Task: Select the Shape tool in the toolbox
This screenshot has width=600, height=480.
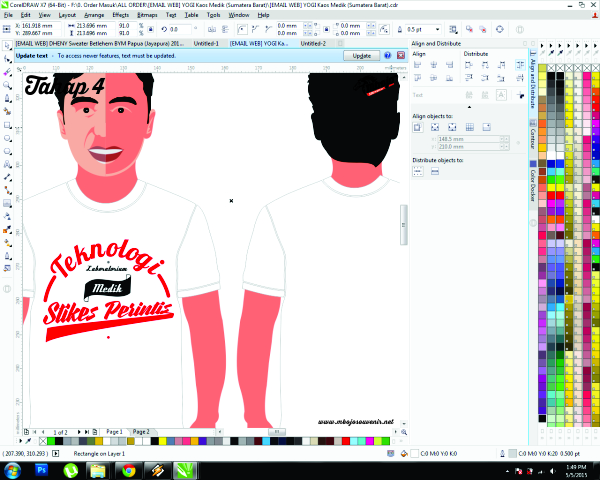Action: point(7,59)
